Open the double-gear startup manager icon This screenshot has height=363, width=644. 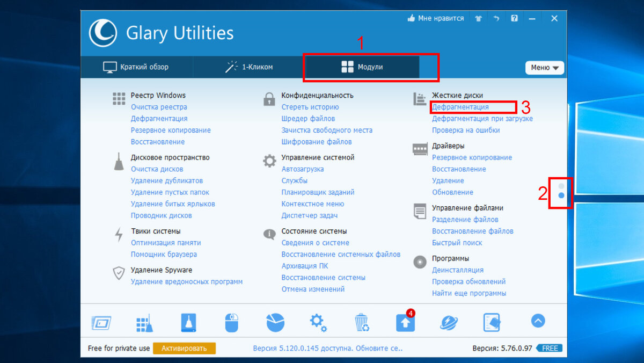(318, 322)
